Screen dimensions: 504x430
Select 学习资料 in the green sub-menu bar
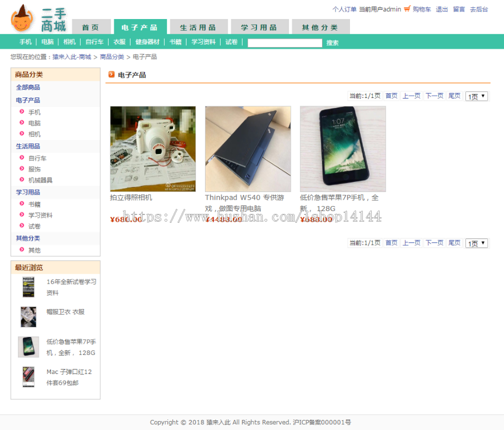coord(203,42)
